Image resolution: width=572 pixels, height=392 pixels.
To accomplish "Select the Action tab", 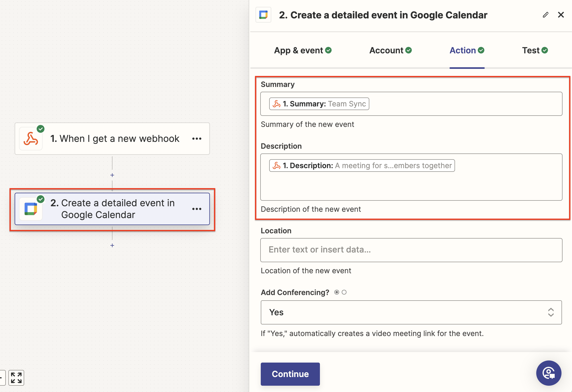I will (x=467, y=50).
